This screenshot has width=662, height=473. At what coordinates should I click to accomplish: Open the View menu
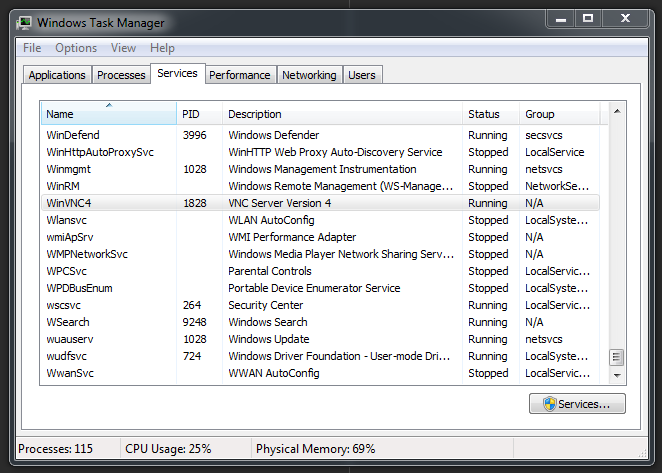(123, 48)
